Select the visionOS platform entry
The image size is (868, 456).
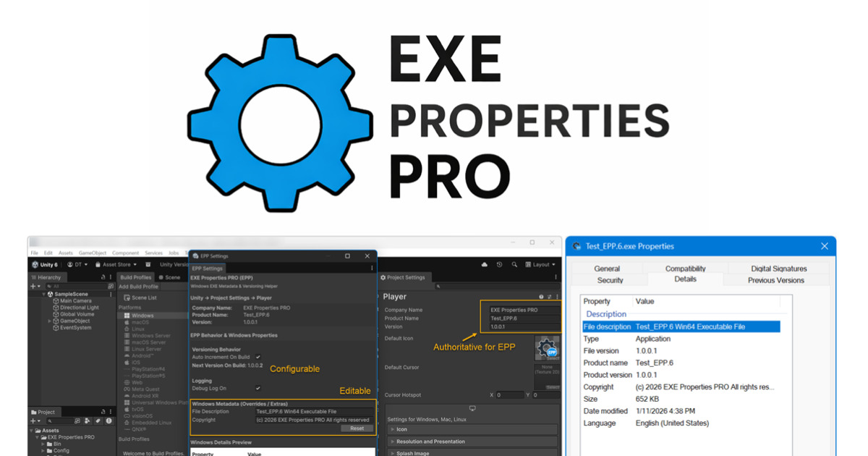point(137,416)
